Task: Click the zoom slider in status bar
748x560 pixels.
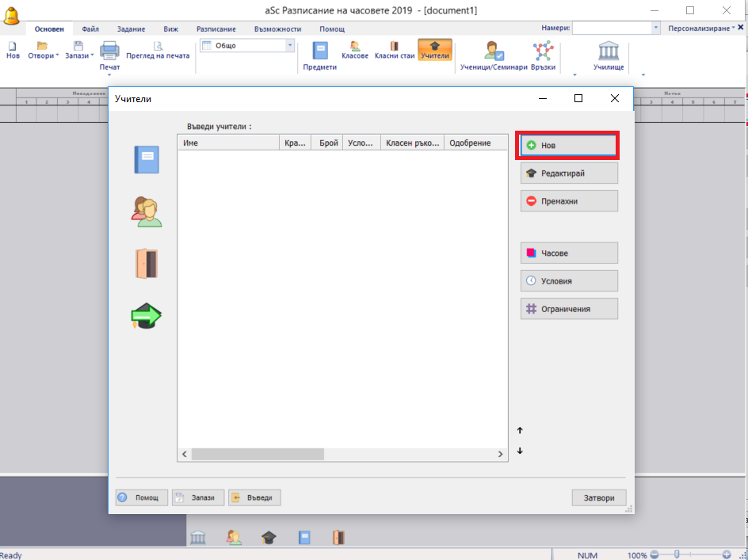Action: (677, 555)
